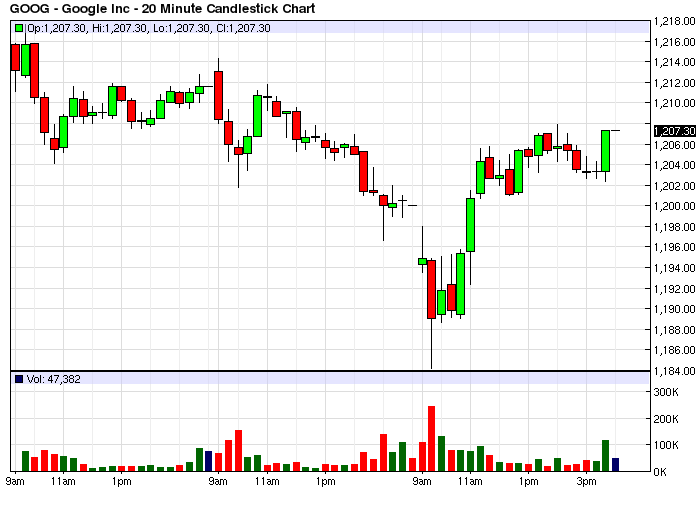Click the 100K volume axis label

[666, 445]
